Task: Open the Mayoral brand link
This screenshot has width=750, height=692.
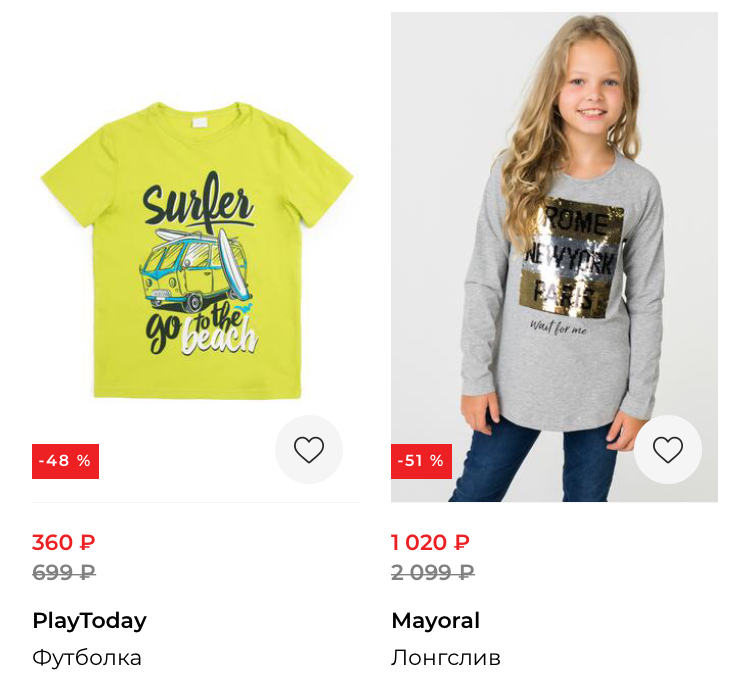Action: click(435, 620)
